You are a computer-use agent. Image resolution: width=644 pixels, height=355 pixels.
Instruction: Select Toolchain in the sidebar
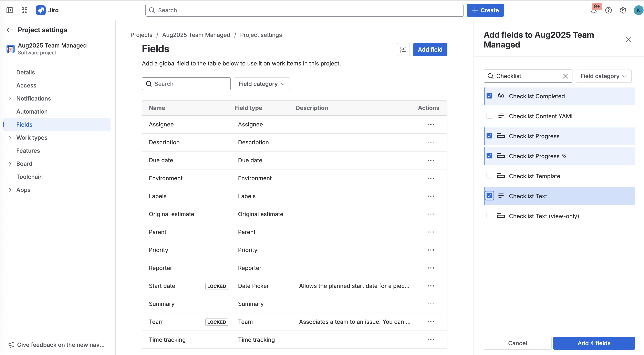[30, 177]
